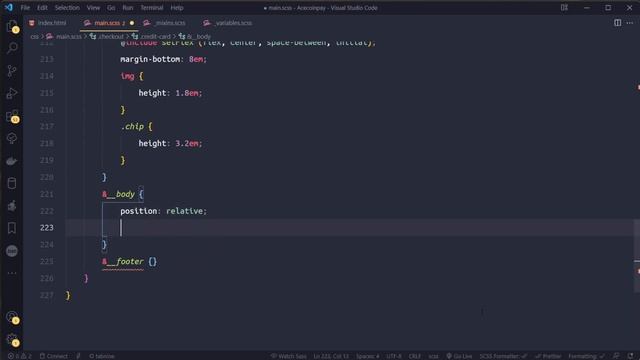Open the Bookmarks icon in activity bar

tap(12, 228)
